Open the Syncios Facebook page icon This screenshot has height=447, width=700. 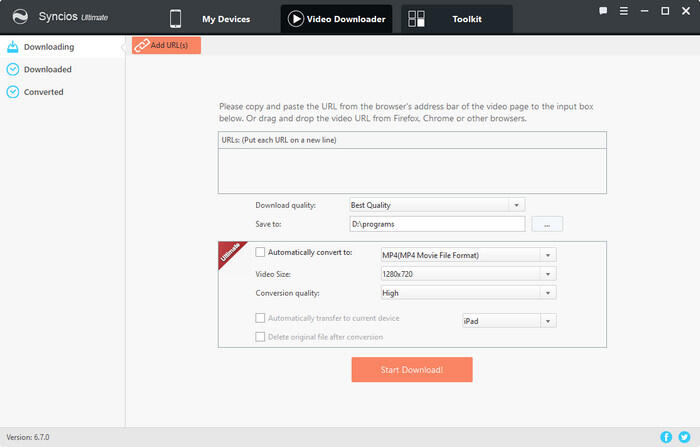[667, 437]
